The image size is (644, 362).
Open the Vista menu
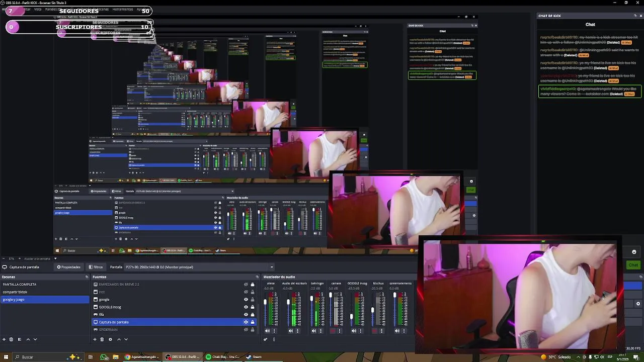pos(38,9)
